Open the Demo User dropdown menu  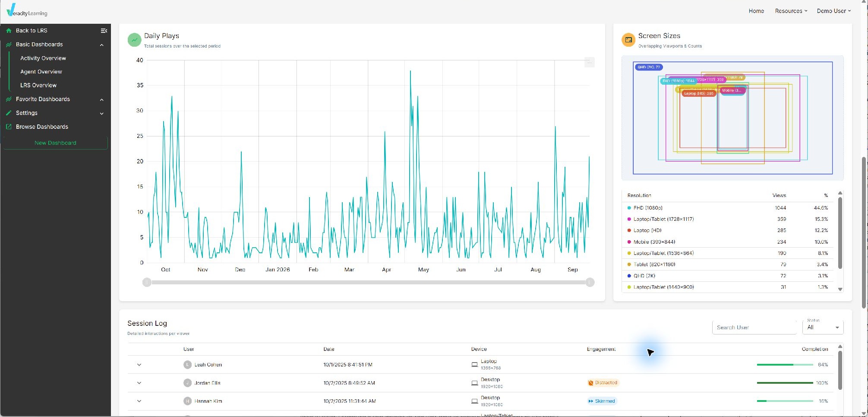click(833, 11)
